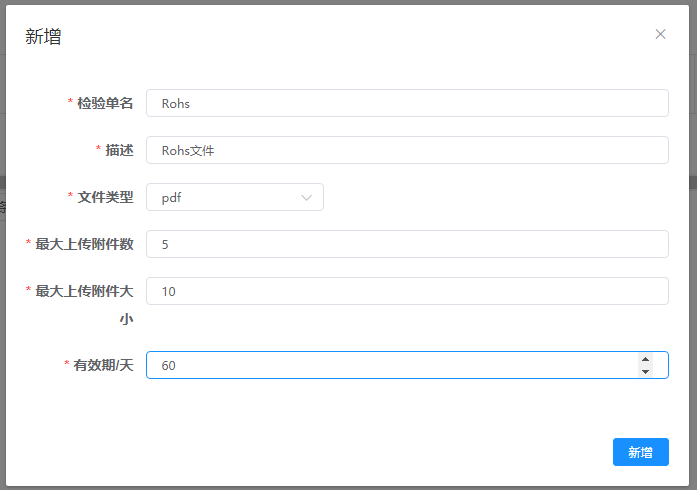Click the 检验单名 input containing Rohs
This screenshot has width=697, height=490.
(x=406, y=103)
